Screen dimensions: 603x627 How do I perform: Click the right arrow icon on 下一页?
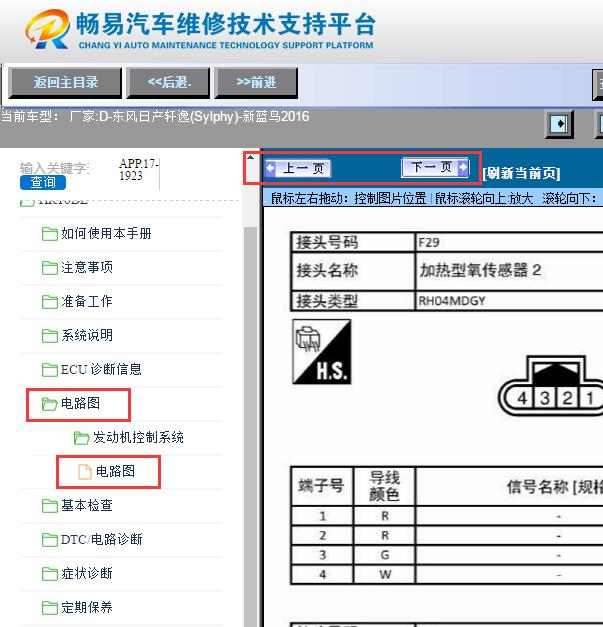(x=463, y=167)
